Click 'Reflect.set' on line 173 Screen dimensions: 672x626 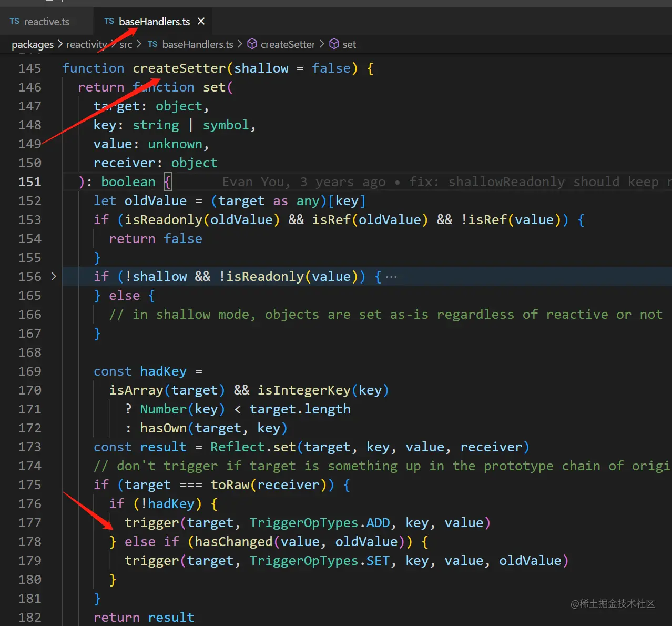pos(253,447)
